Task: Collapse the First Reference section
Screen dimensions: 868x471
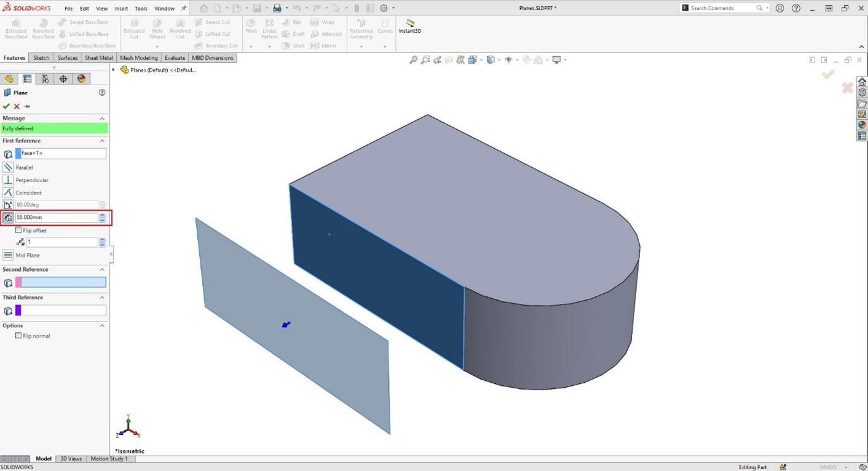Action: click(x=101, y=141)
